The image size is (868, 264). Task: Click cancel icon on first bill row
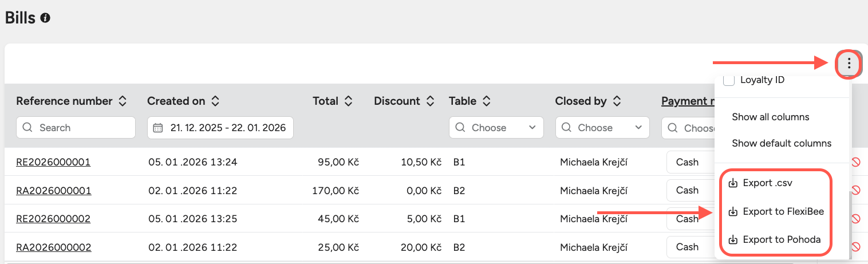tap(856, 162)
